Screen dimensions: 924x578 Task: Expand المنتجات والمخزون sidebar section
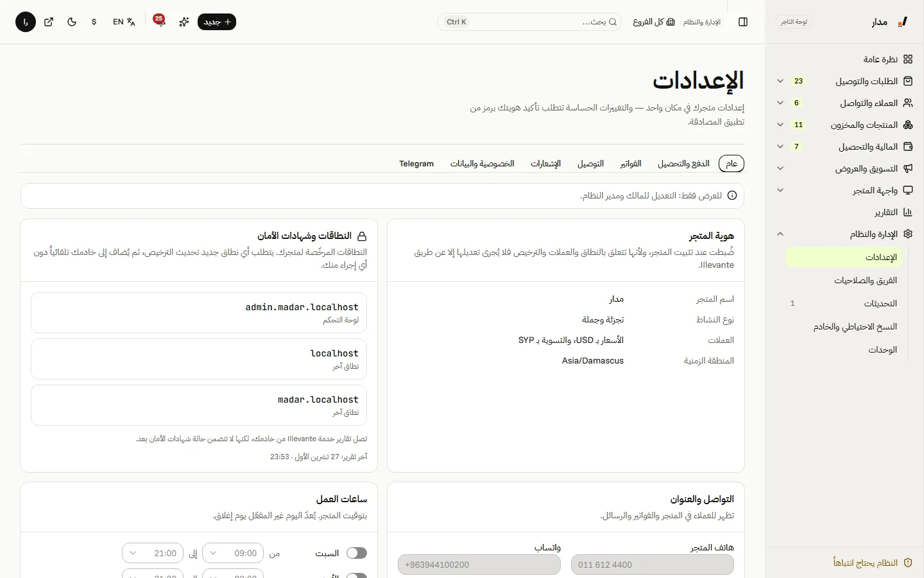click(780, 125)
